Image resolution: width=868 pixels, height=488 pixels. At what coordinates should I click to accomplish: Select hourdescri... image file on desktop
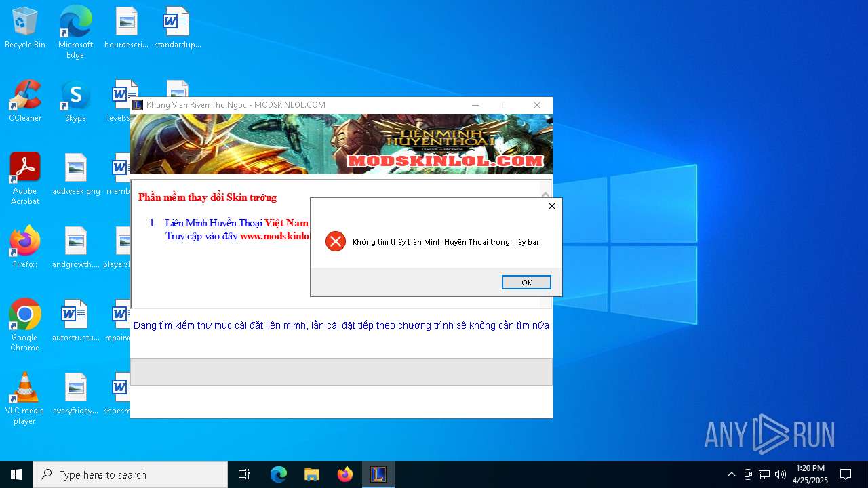[x=126, y=28]
